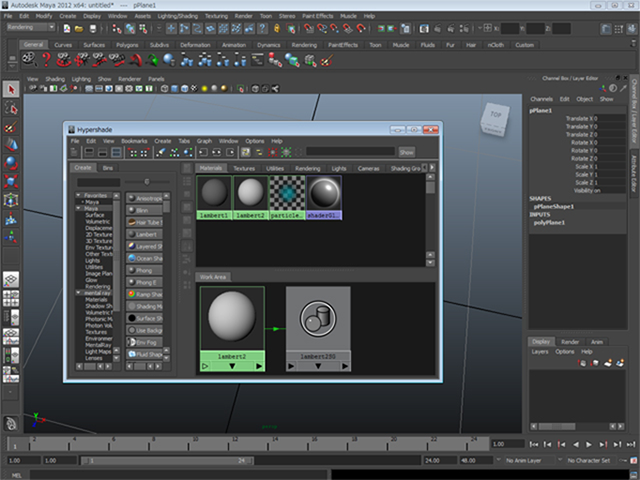The width and height of the screenshot is (640, 480).
Task: Click the Translate X value field
Action: (x=610, y=118)
